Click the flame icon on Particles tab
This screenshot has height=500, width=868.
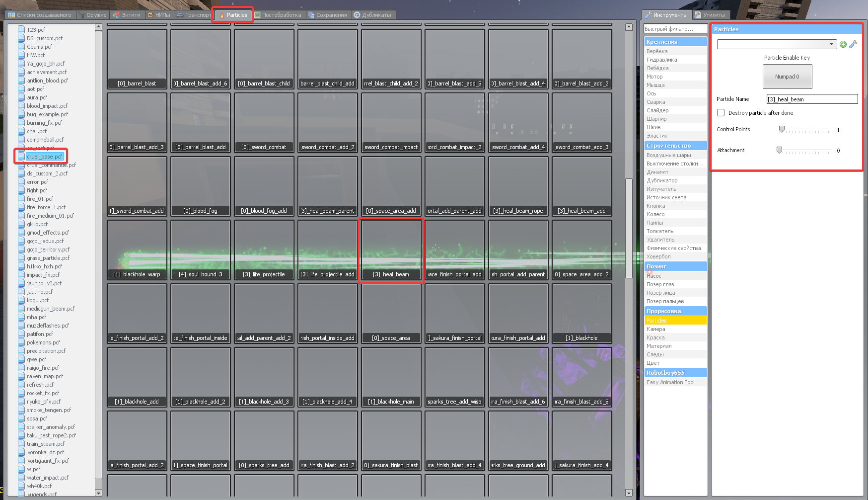point(222,15)
